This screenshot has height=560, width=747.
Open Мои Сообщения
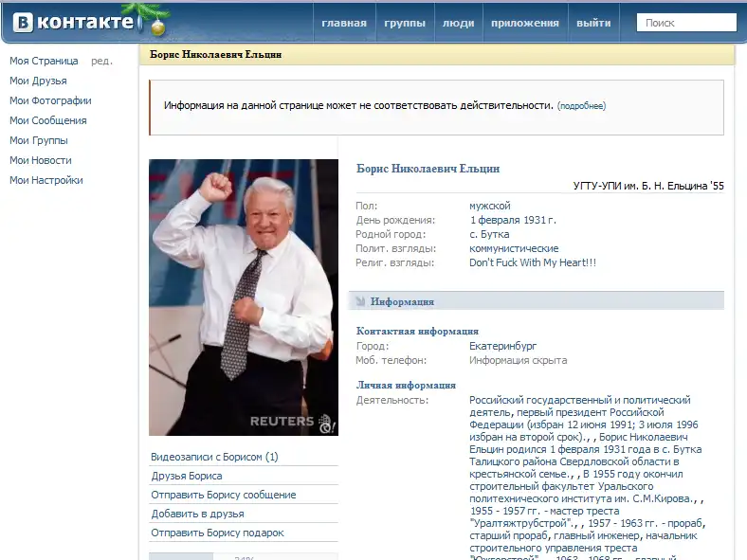pyautogui.click(x=47, y=120)
